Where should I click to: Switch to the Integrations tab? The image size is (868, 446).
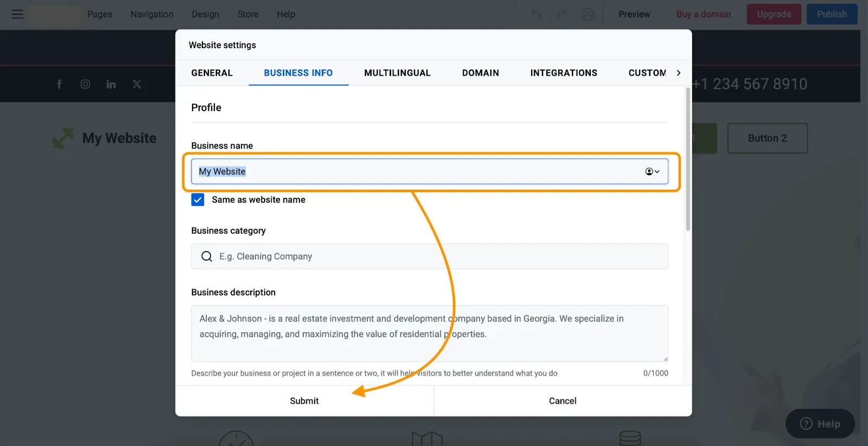564,73
